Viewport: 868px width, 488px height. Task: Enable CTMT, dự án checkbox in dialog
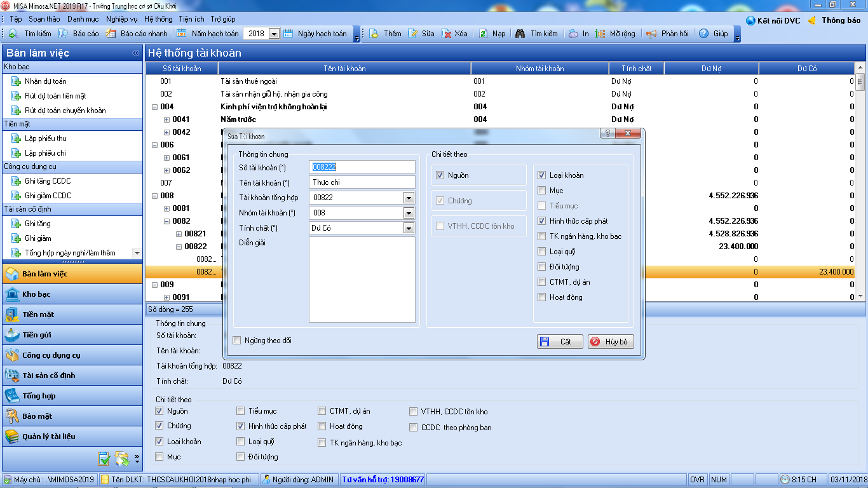(541, 282)
